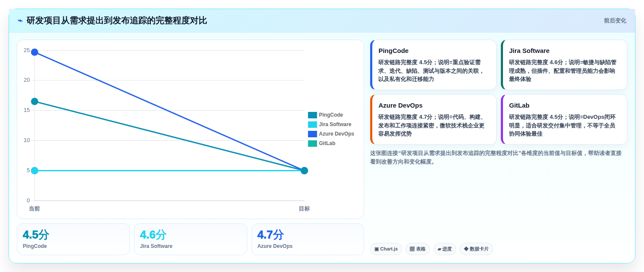Click the 进度 tag chip
Image resolution: width=644 pixels, height=272 pixels.
click(445, 249)
